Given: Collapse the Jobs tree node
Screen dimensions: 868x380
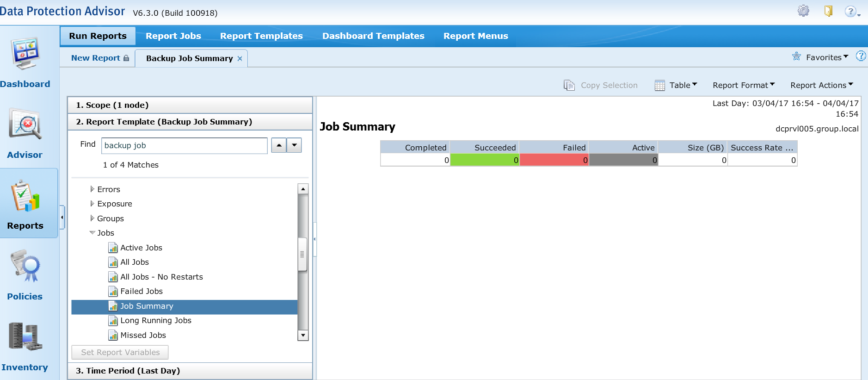Looking at the screenshot, I should click(x=92, y=233).
